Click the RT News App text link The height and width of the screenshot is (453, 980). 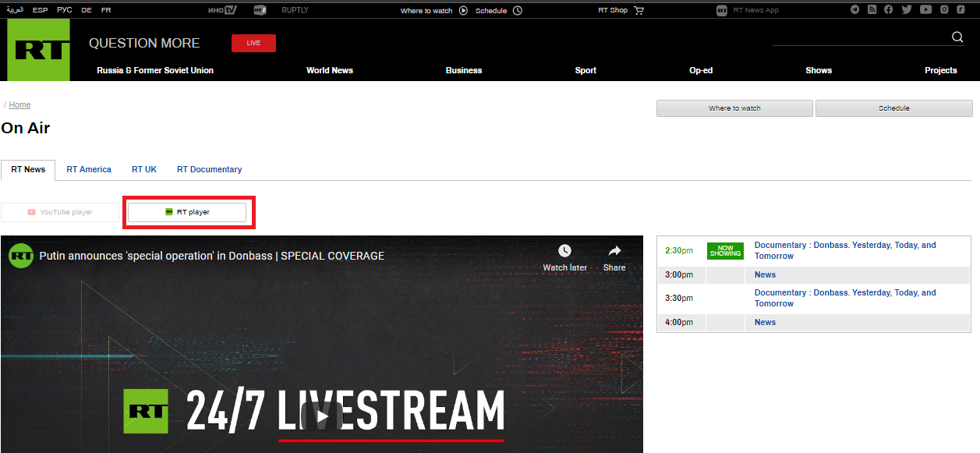(x=756, y=11)
